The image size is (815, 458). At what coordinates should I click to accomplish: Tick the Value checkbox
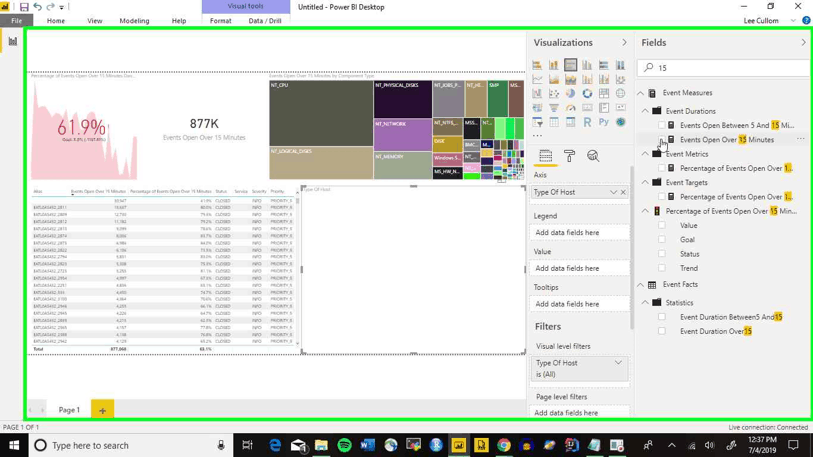[662, 225]
